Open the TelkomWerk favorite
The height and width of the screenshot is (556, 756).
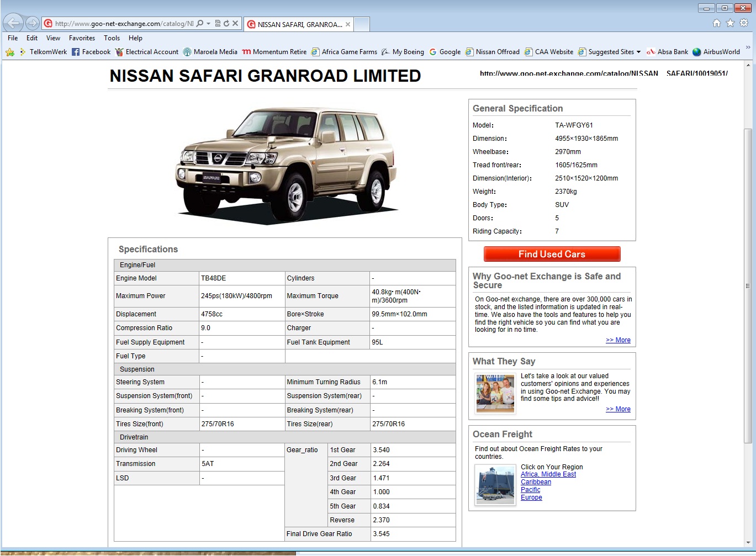tap(43, 52)
